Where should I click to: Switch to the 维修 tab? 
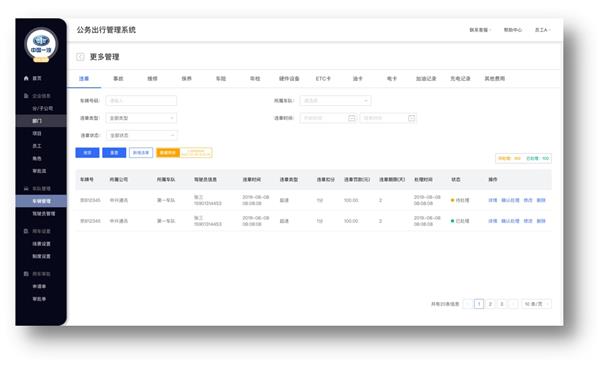click(x=152, y=78)
